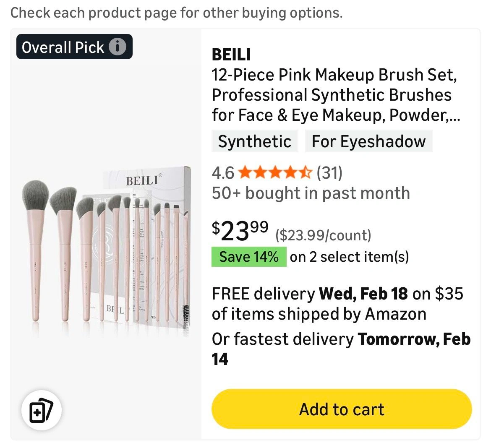This screenshot has height=448, width=491.
Task: Click the green Save 14% badge
Action: (249, 257)
